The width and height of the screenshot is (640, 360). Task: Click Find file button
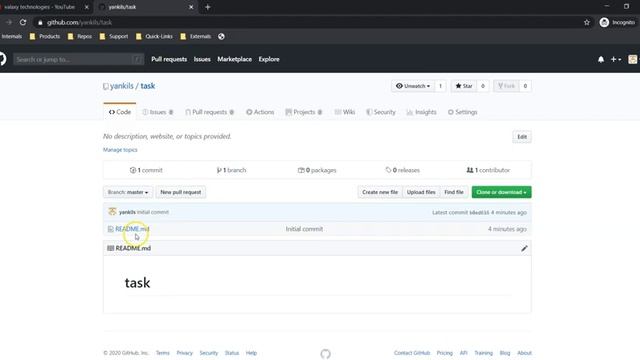454,192
